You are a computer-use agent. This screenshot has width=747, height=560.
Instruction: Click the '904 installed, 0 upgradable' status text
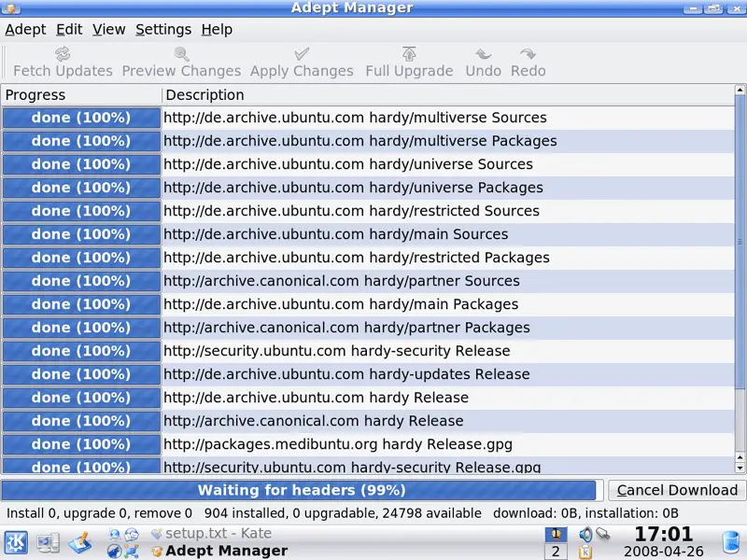click(291, 513)
